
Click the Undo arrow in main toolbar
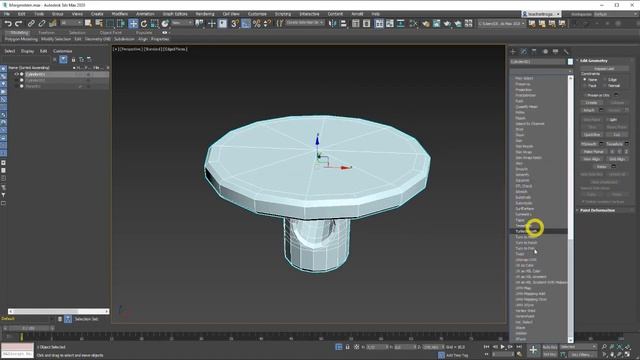point(8,24)
